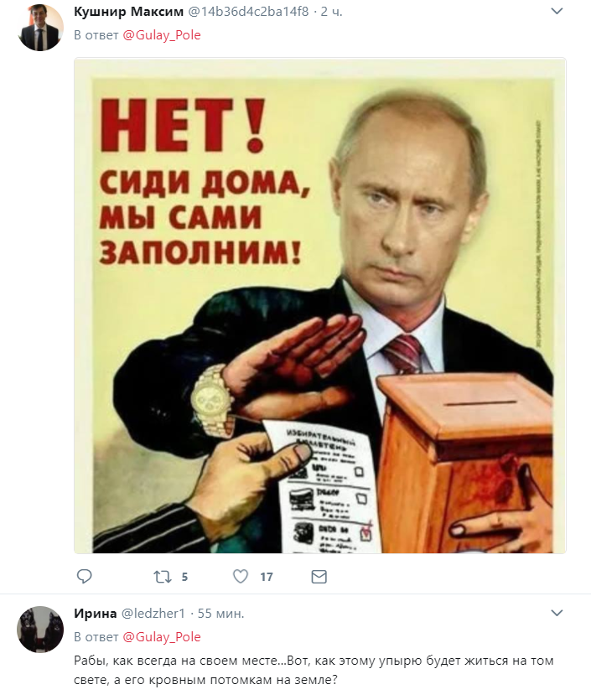
Task: Open Ирина's reply tweet text
Action: [314, 671]
